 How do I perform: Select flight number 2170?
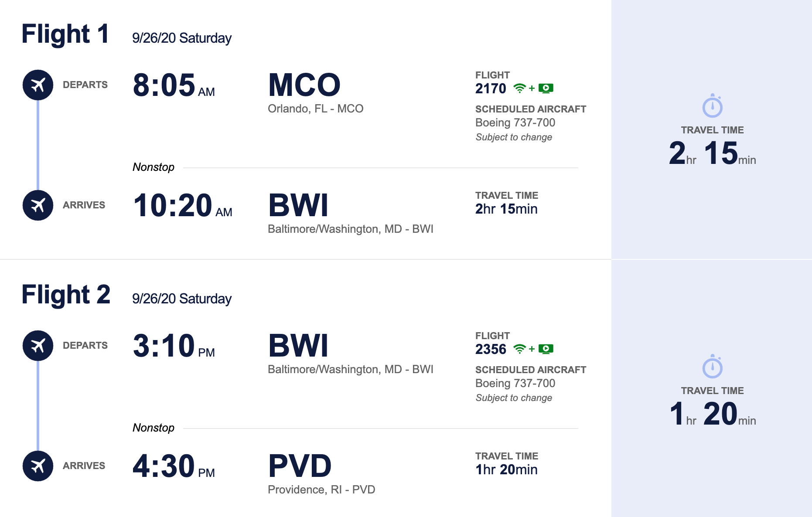pyautogui.click(x=491, y=88)
